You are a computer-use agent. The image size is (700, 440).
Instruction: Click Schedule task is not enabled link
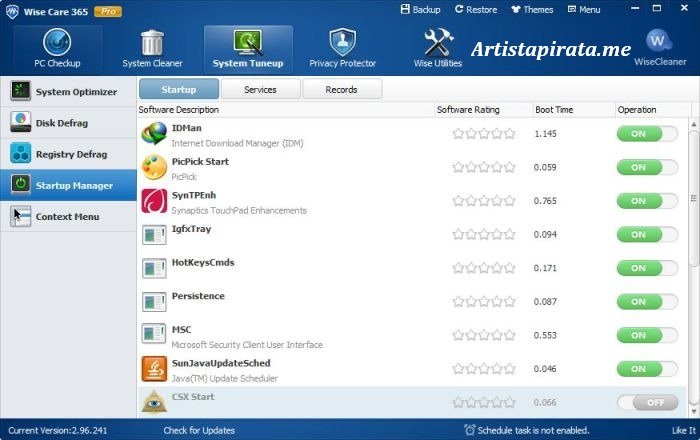(x=533, y=430)
